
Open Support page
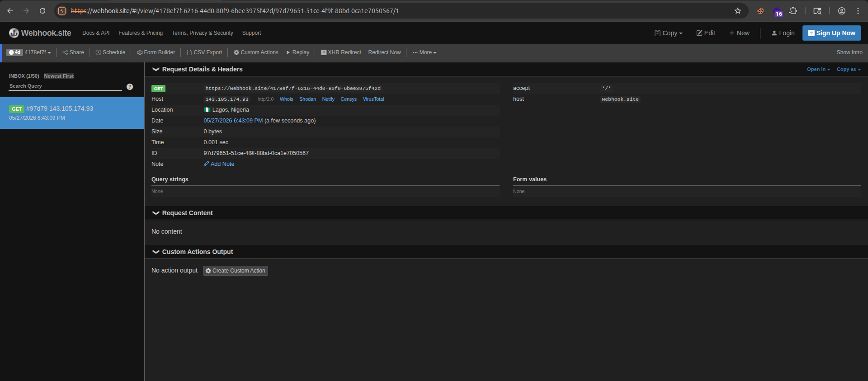point(251,33)
